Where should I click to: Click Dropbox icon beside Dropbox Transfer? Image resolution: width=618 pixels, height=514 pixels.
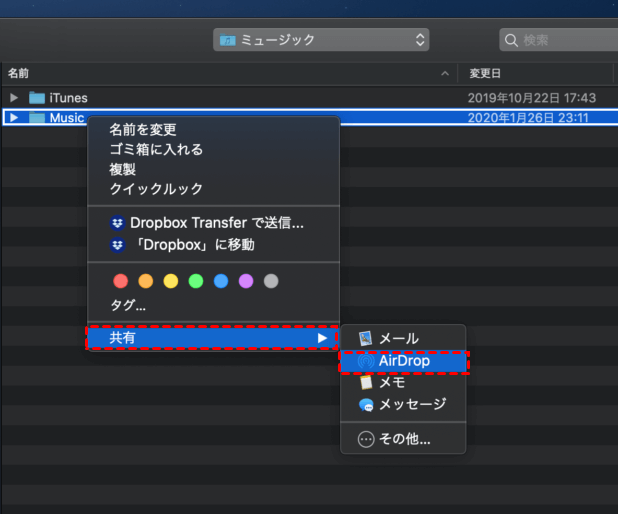pos(117,223)
